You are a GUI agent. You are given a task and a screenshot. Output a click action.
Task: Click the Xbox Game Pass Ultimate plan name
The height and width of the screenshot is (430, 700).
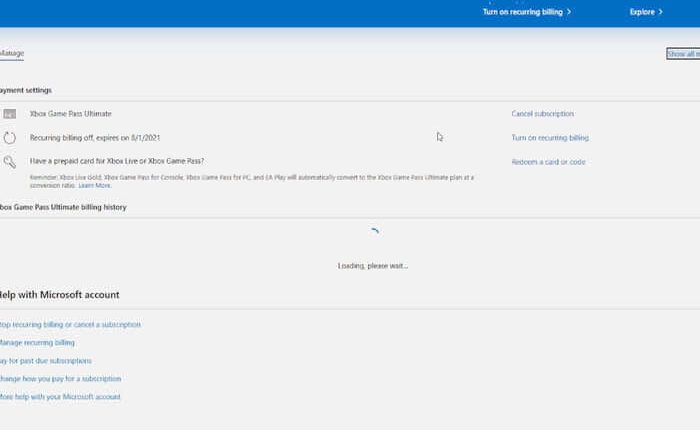(71, 114)
